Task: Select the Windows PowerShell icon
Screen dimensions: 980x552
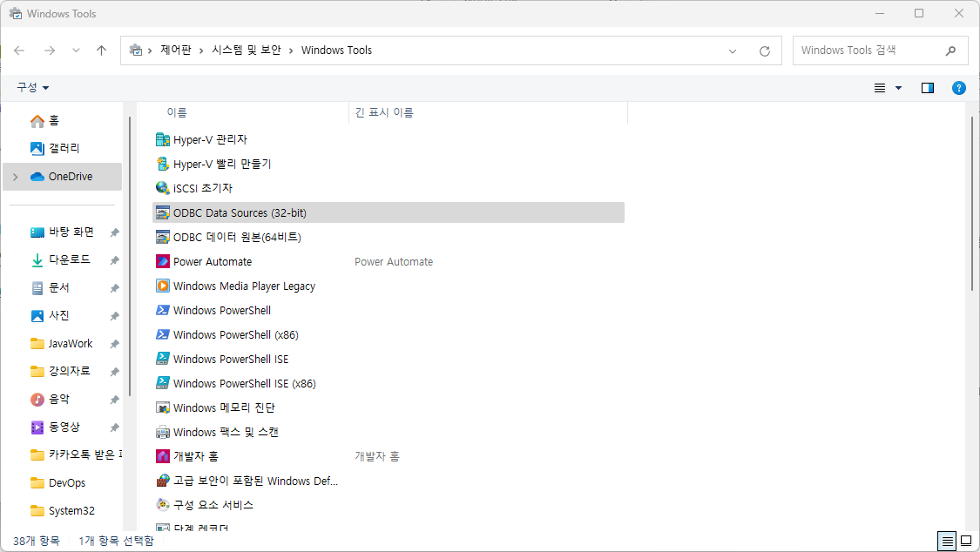Action: (163, 310)
